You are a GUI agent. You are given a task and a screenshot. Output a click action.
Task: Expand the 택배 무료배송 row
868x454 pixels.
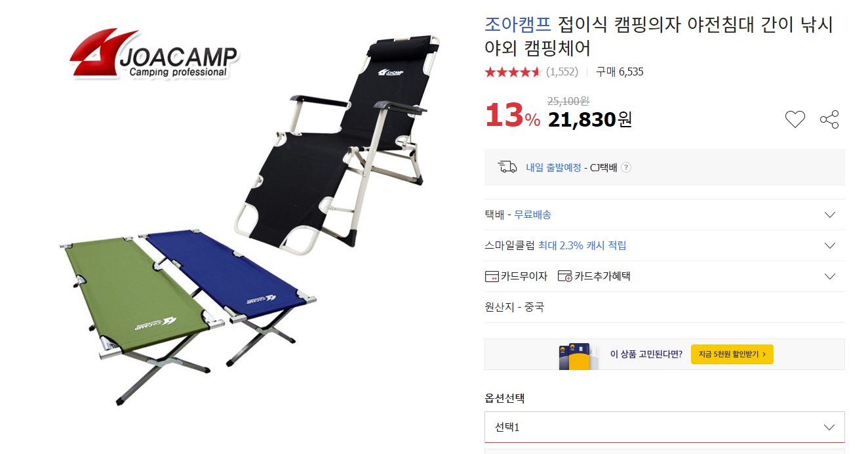tap(664, 215)
